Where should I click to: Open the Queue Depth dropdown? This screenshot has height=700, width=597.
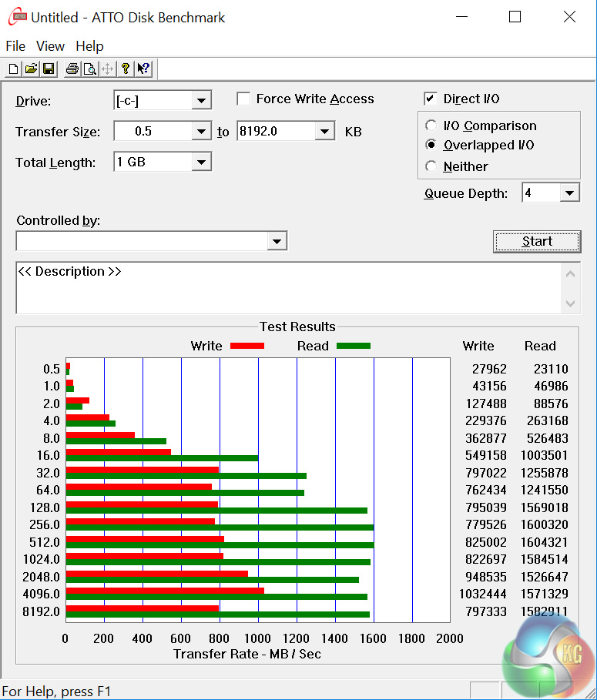point(569,193)
